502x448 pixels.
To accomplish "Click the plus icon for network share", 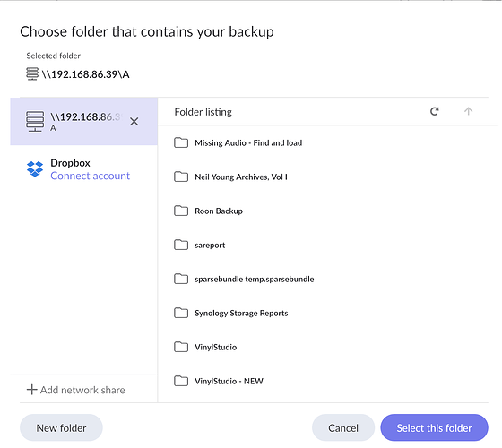I will (31, 390).
